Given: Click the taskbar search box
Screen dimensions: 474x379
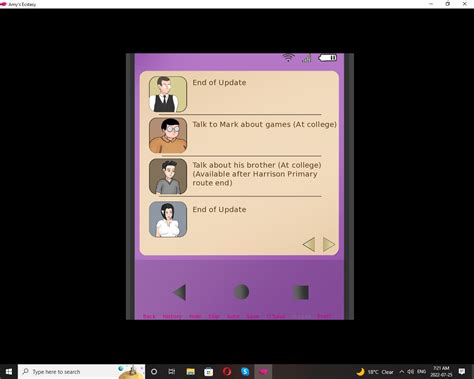Looking at the screenshot, I should tap(81, 371).
